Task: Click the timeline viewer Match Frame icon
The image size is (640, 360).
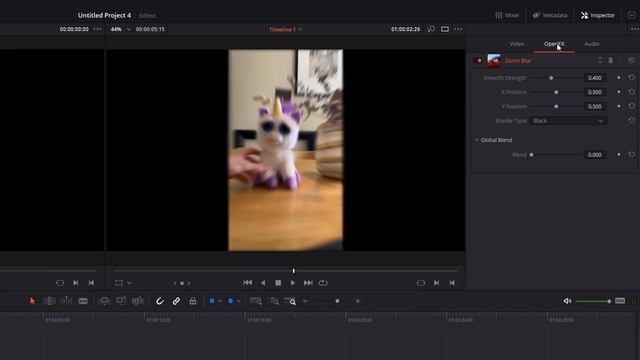Action: tap(421, 283)
